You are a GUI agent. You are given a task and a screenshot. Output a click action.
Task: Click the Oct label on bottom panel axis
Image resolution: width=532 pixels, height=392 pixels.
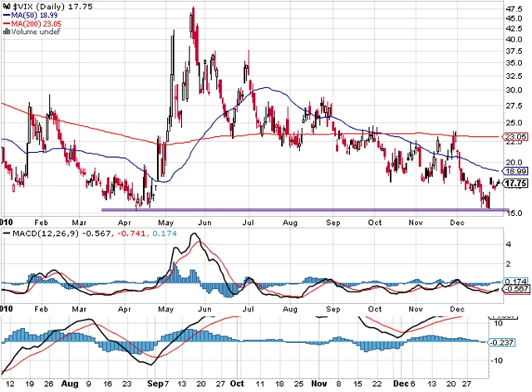click(x=239, y=385)
